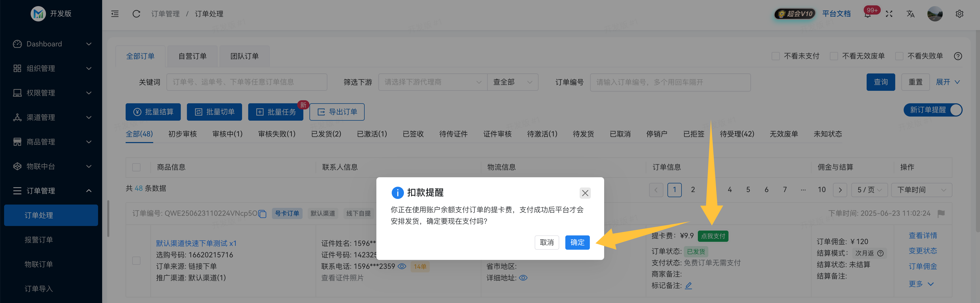980x303 pixels.
Task: Confirm the payment with 确定 button
Action: [577, 242]
